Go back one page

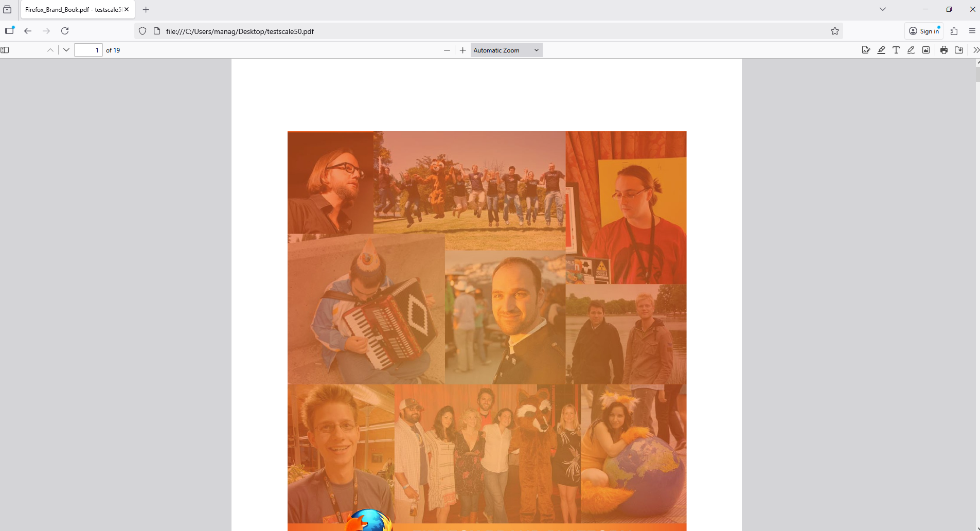(x=28, y=31)
